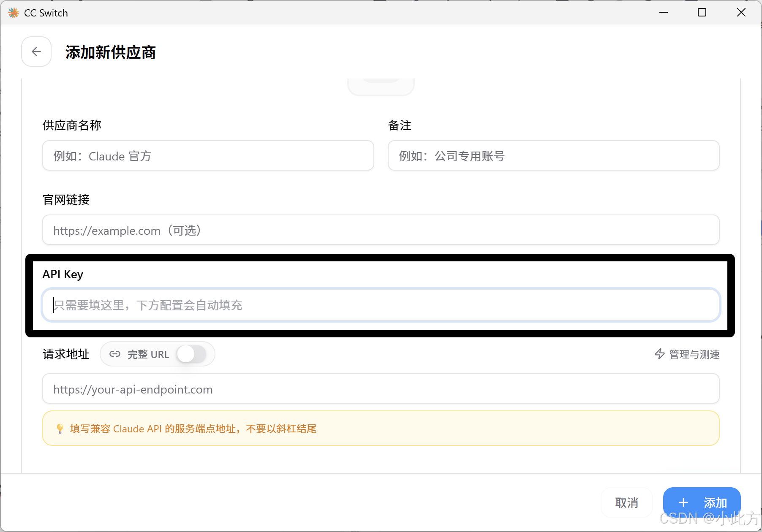Click the 请求地址 label

point(66,354)
